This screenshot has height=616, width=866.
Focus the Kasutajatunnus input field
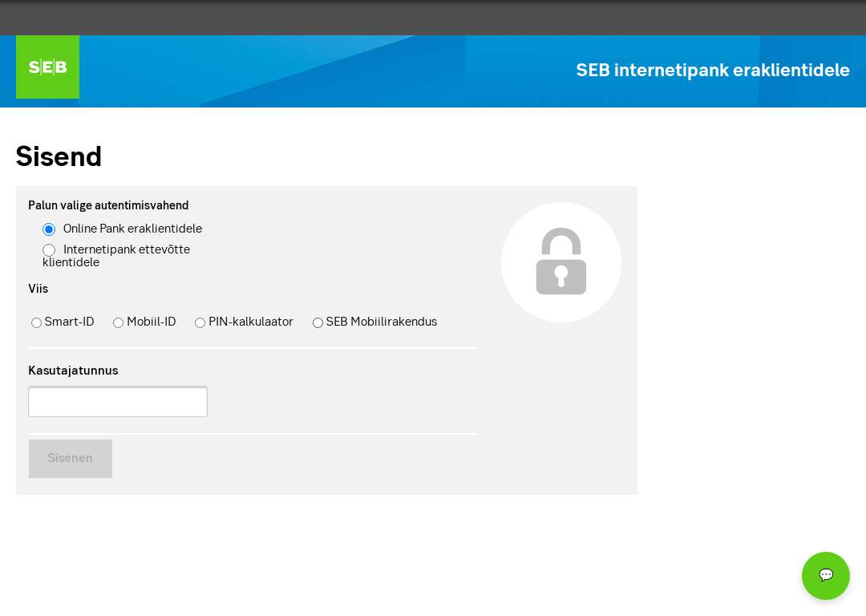pyautogui.click(x=118, y=402)
